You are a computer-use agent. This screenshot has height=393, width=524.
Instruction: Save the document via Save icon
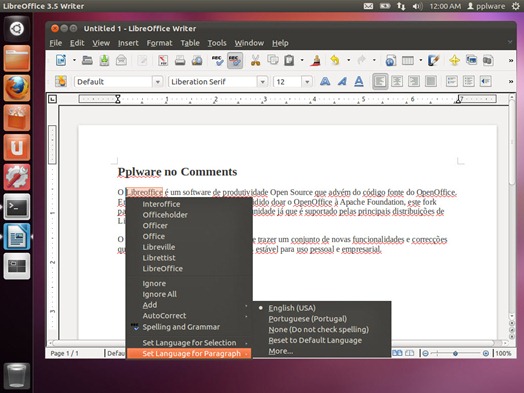click(x=104, y=60)
